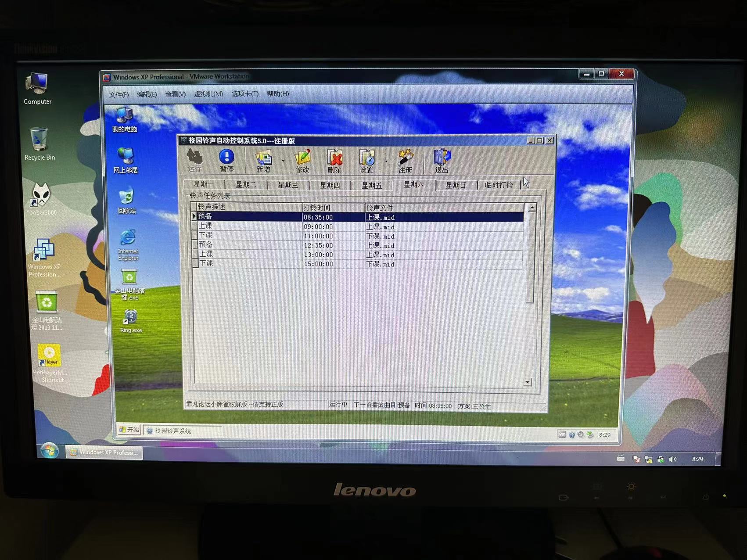Click the 注册 (Register) wand icon
This screenshot has width=747, height=560.
pos(405,160)
